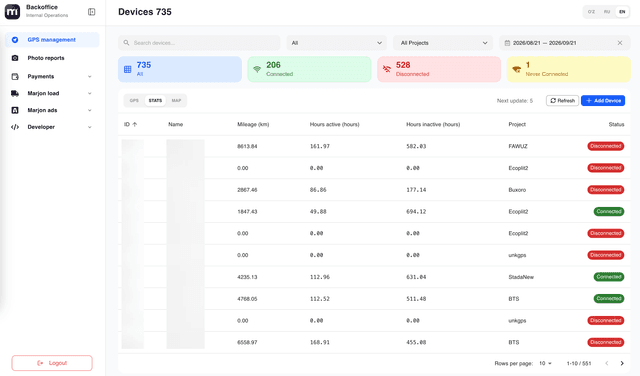The image size is (640, 376).
Task: Click the Search devices input field
Action: coord(199,43)
